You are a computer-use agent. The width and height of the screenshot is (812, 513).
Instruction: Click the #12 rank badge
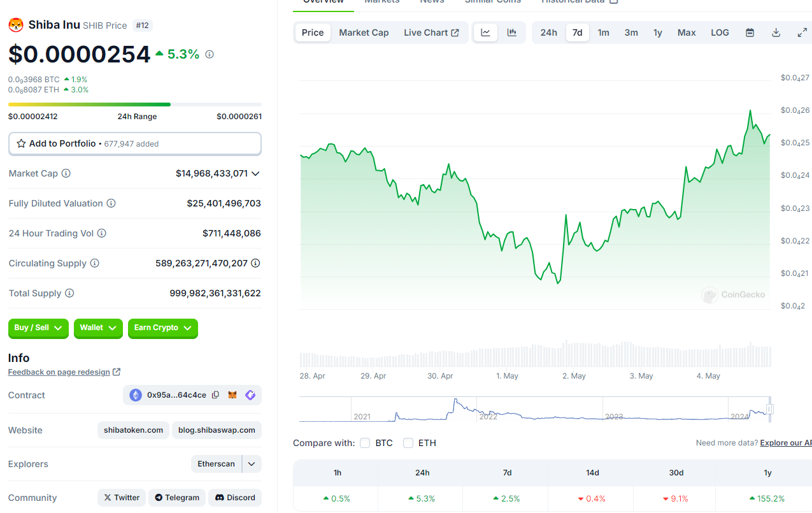tap(142, 25)
